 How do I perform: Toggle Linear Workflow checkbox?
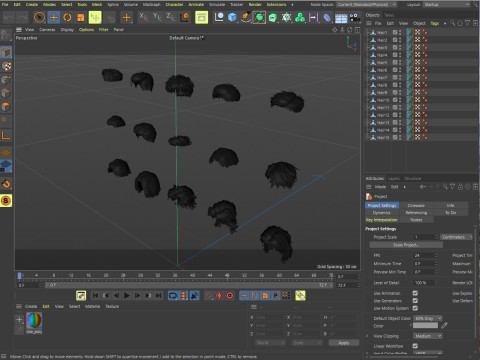coord(415,346)
